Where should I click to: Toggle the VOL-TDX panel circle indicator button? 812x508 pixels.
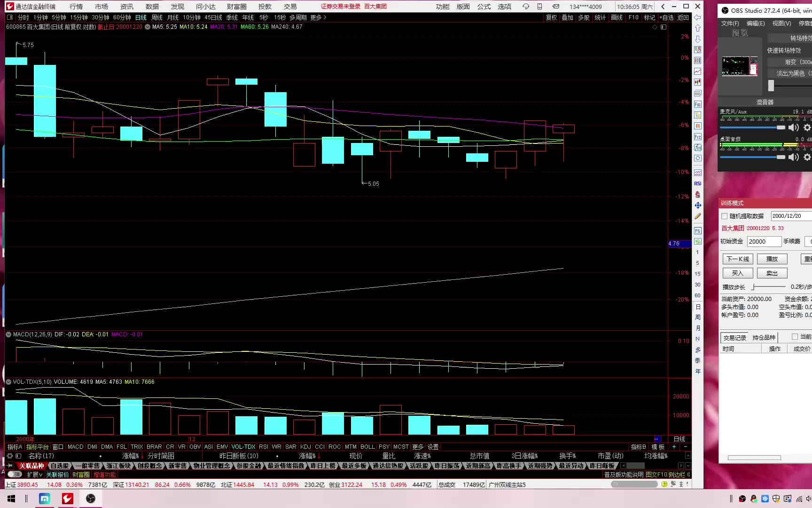8,382
